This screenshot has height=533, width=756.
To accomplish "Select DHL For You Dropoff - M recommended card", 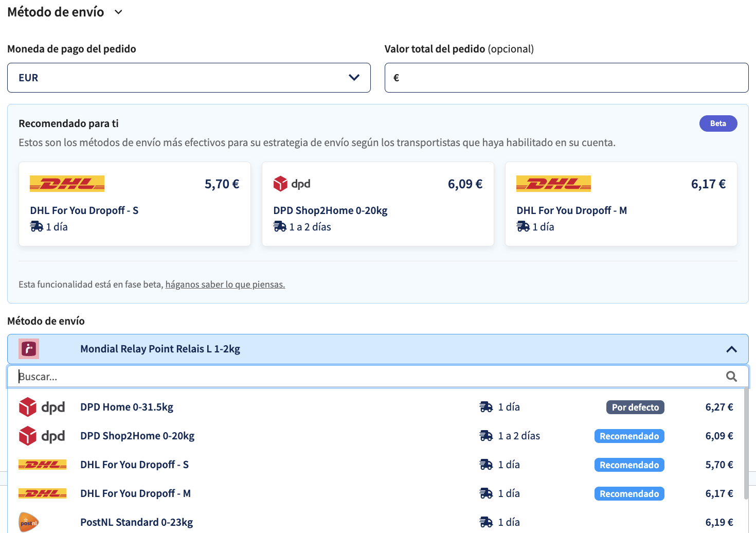I will [621, 204].
